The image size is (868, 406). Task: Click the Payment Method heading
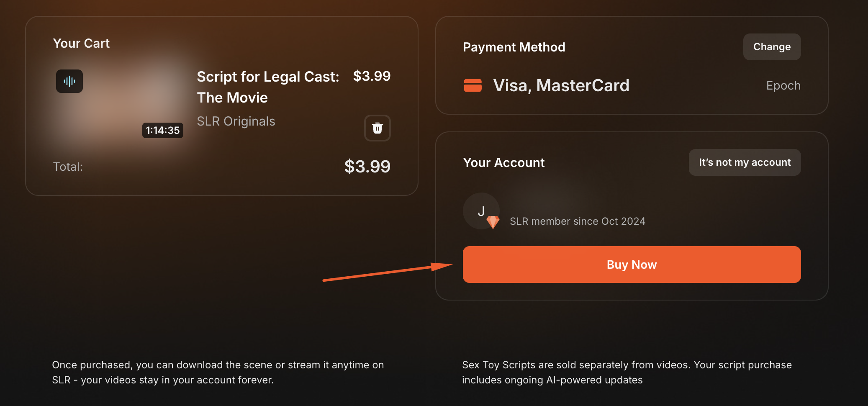click(x=514, y=47)
